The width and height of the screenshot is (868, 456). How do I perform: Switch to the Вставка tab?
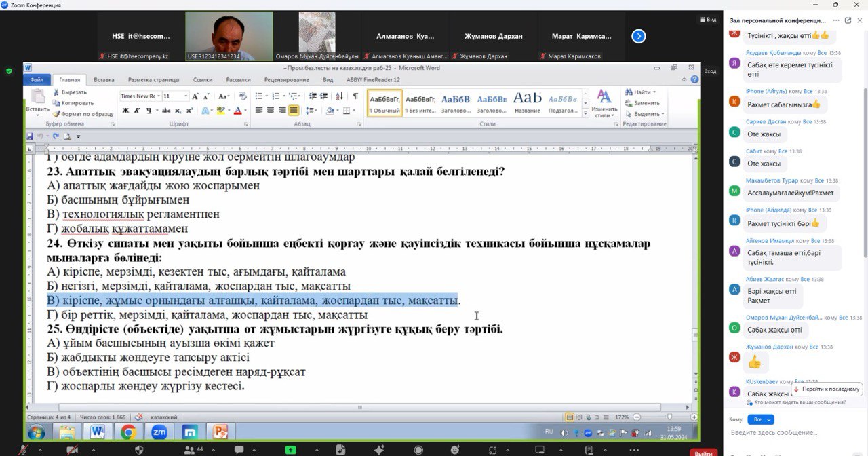tap(104, 80)
